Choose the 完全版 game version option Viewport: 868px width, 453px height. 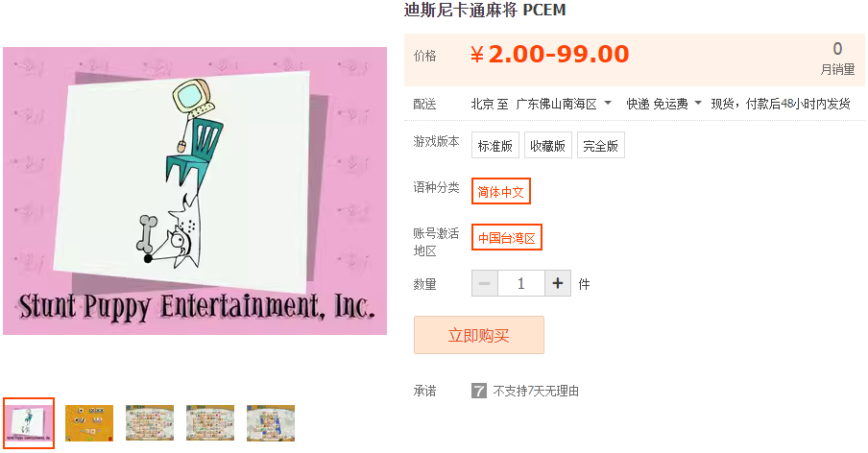tap(601, 146)
